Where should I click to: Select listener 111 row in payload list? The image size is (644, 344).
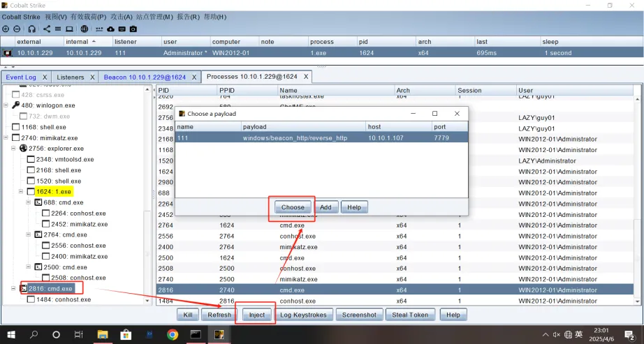321,138
